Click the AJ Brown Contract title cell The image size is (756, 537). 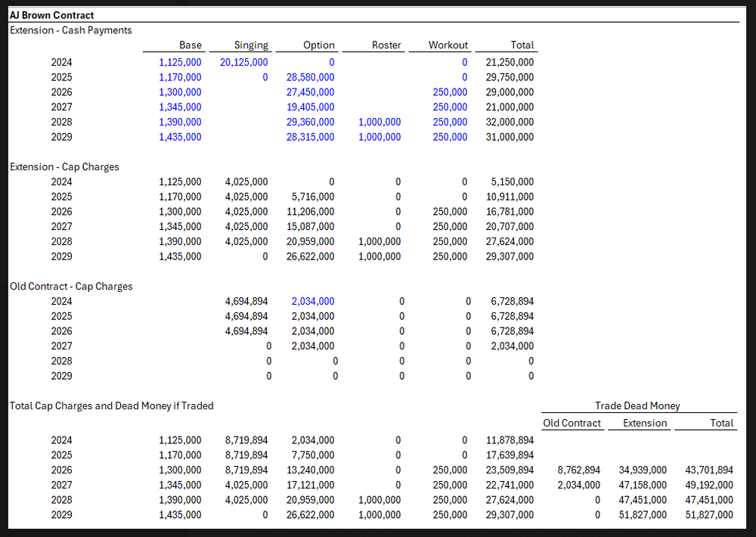point(52,15)
